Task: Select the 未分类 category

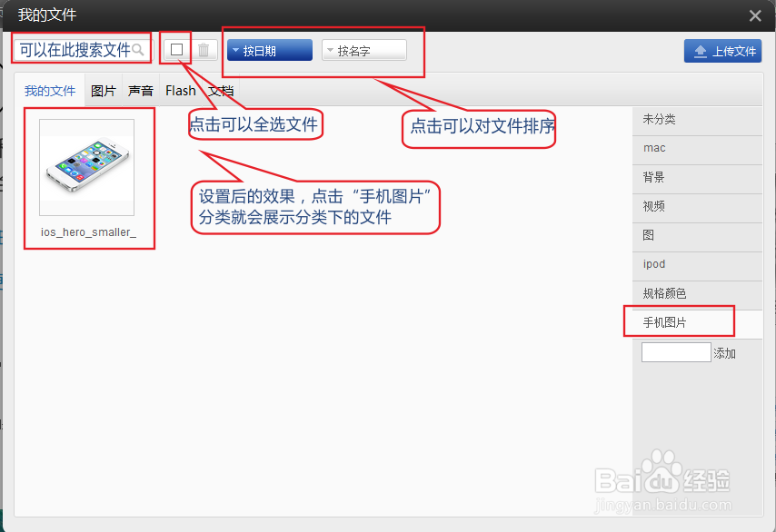Action: coord(697,119)
